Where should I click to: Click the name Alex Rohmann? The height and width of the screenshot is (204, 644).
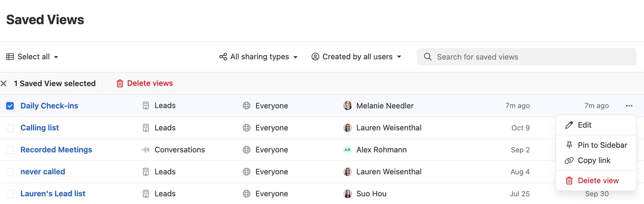click(x=382, y=150)
